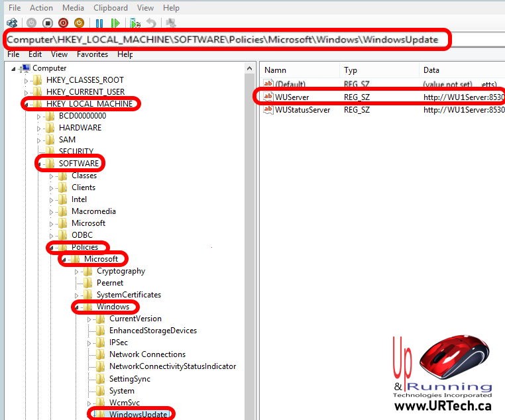
Task: Expand the HKEY_CURRENT_USER tree node
Action: tap(27, 92)
